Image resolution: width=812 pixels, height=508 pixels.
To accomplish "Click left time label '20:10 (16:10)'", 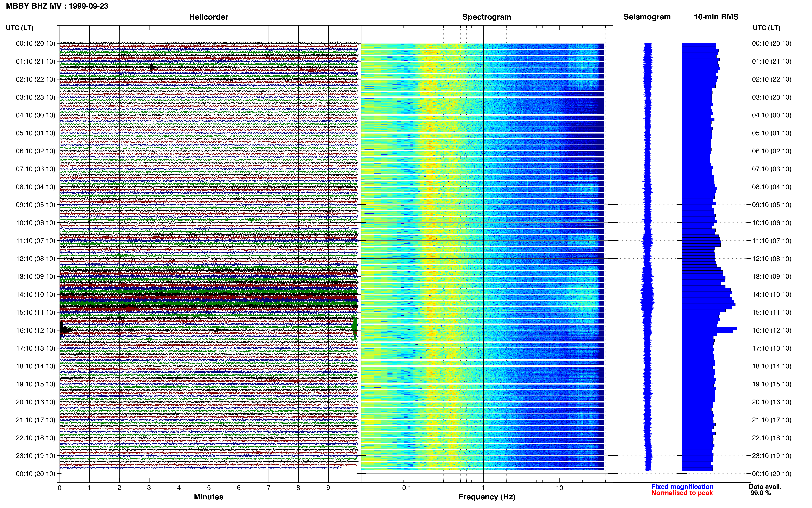I will pyautogui.click(x=36, y=402).
